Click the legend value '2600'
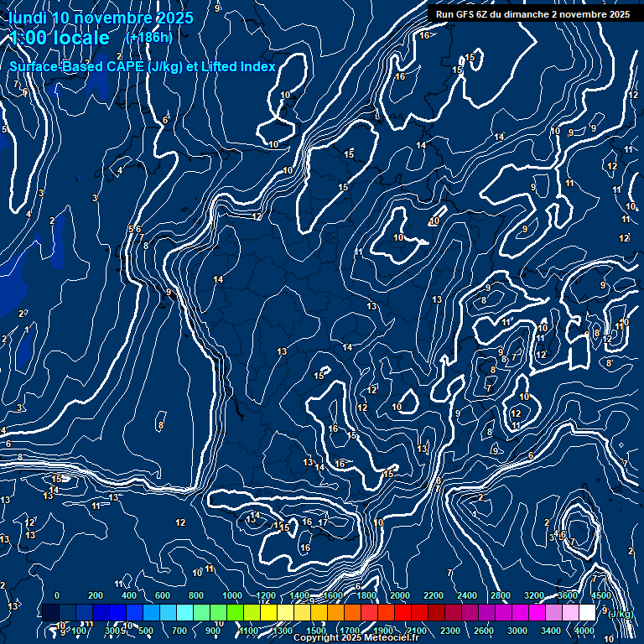644x644 pixels. [484, 631]
